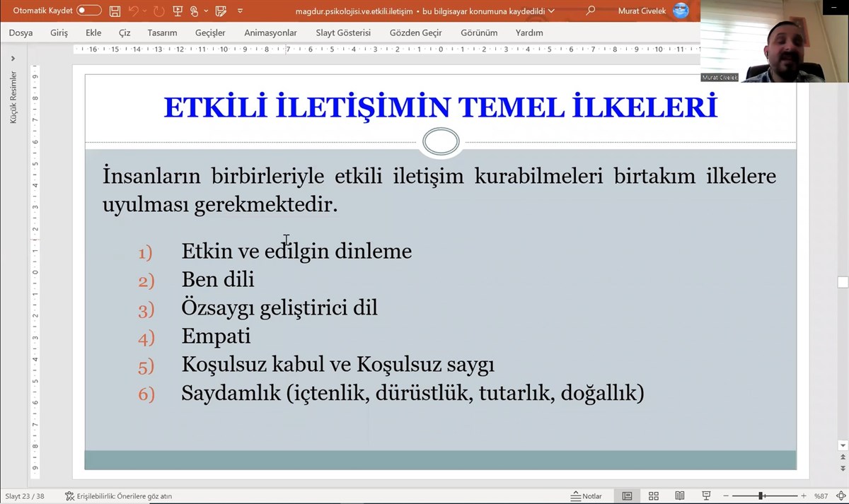849x504 pixels.
Task: Expand the Küçük Resimler thumbnail pane chevron
Action: pos(13,59)
